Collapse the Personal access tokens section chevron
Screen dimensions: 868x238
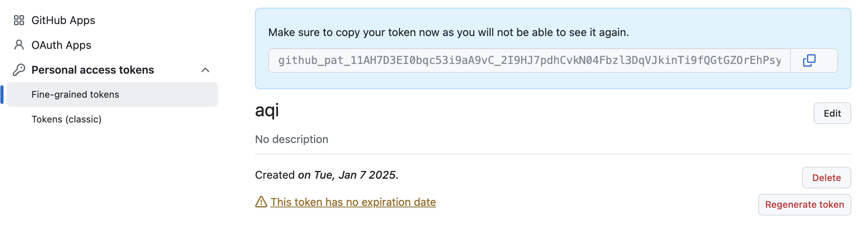pyautogui.click(x=205, y=70)
